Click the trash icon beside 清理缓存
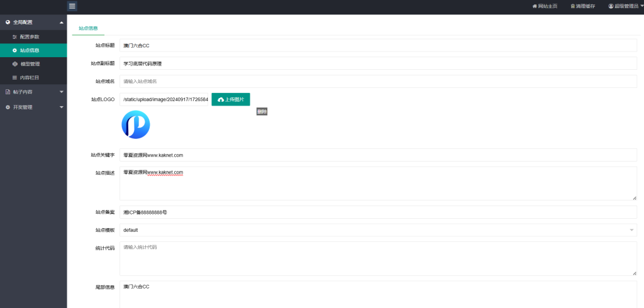The width and height of the screenshot is (644, 308). 572,6
